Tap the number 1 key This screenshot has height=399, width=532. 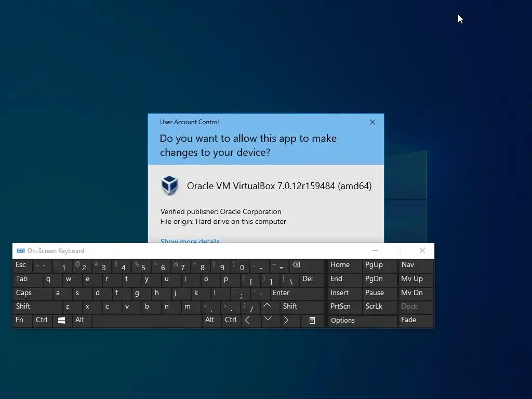click(62, 267)
